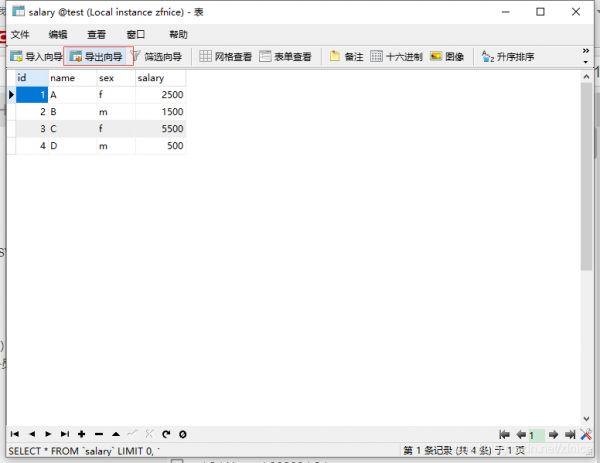Show the 十六进制 hex viewer
Screen dimensions: 600x463
tap(396, 57)
